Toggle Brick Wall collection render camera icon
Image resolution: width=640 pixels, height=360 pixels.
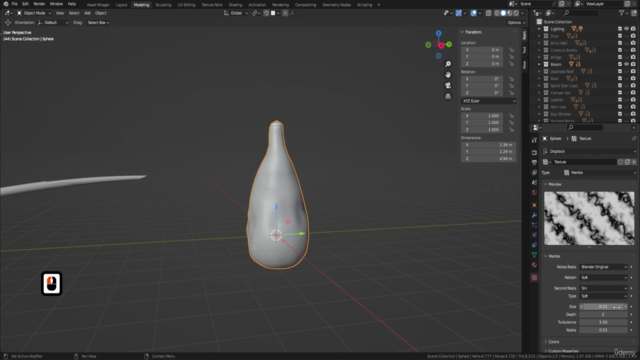coord(633,43)
